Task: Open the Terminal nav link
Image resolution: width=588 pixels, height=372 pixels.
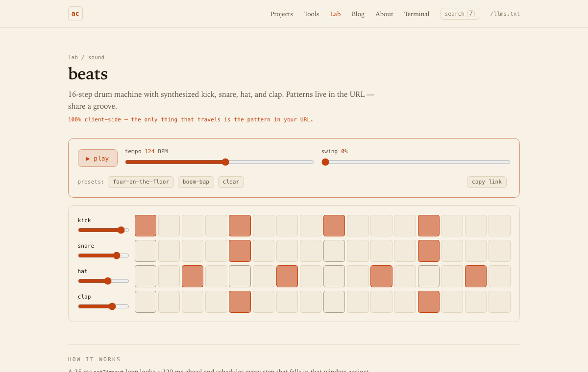Action: coord(417,14)
